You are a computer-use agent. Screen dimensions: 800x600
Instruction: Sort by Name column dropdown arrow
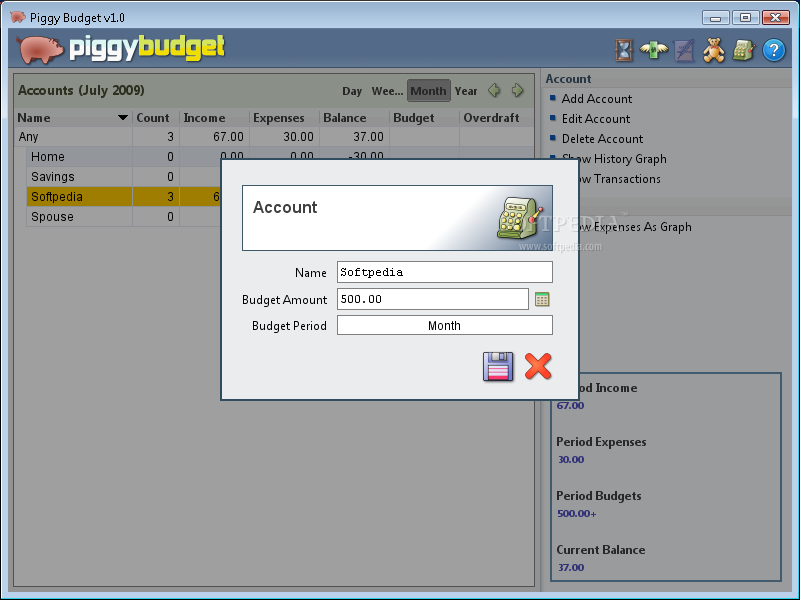point(122,118)
